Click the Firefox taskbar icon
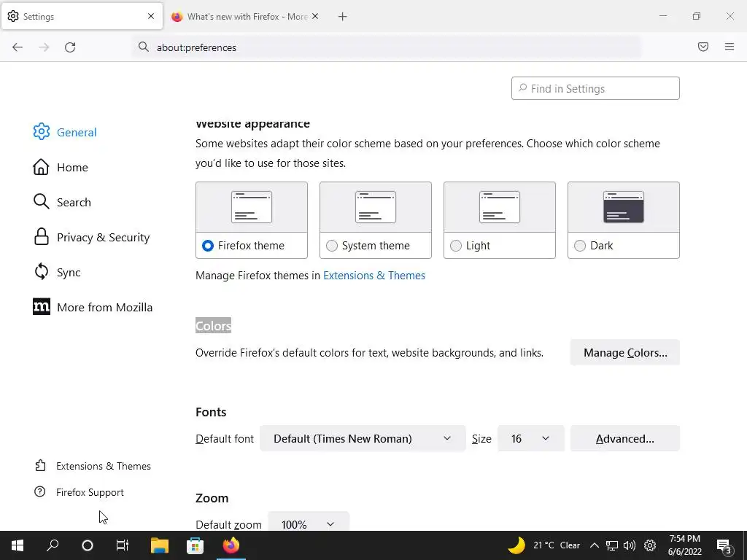747x560 pixels. (x=231, y=545)
